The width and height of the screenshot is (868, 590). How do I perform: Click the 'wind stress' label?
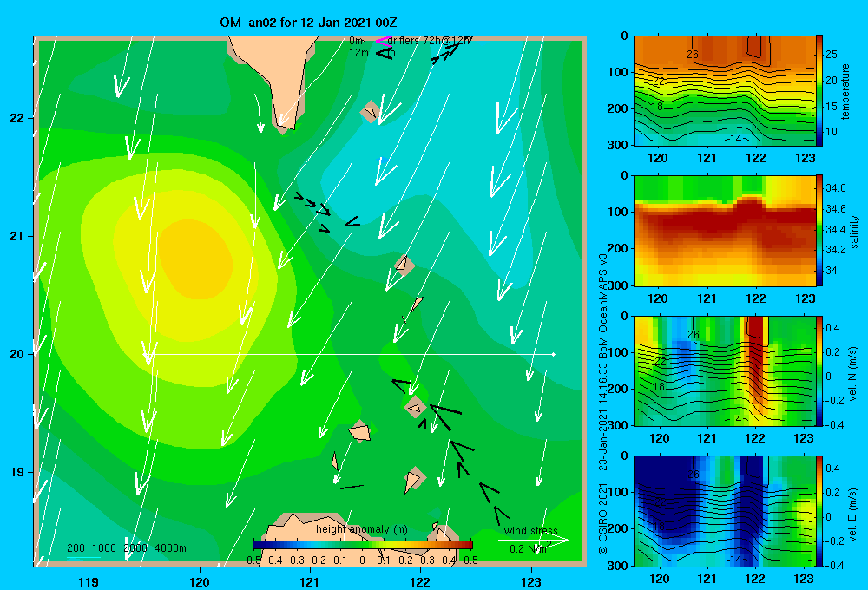(531, 531)
